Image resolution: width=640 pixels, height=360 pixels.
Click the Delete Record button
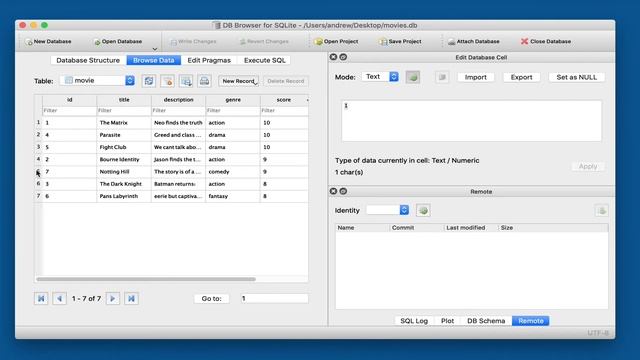point(286,81)
